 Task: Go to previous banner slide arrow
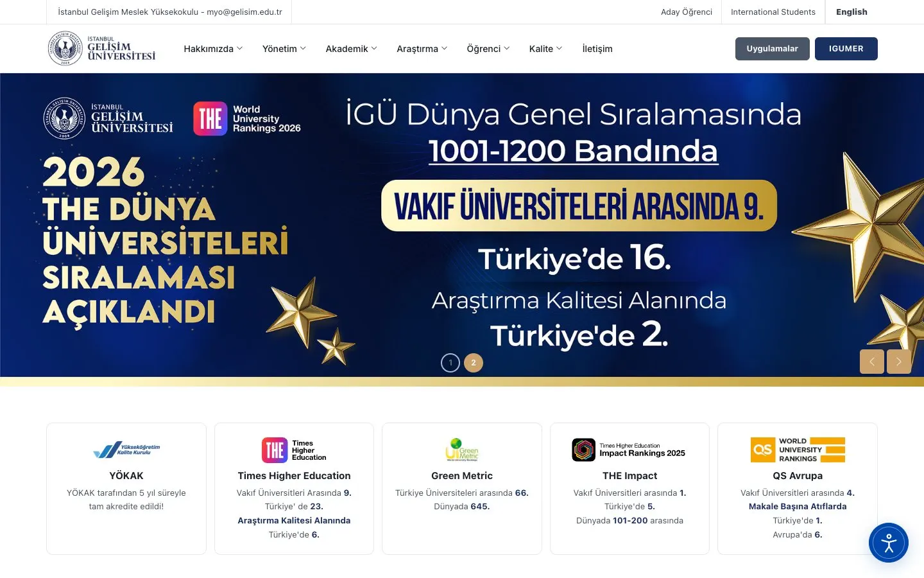pyautogui.click(x=872, y=362)
